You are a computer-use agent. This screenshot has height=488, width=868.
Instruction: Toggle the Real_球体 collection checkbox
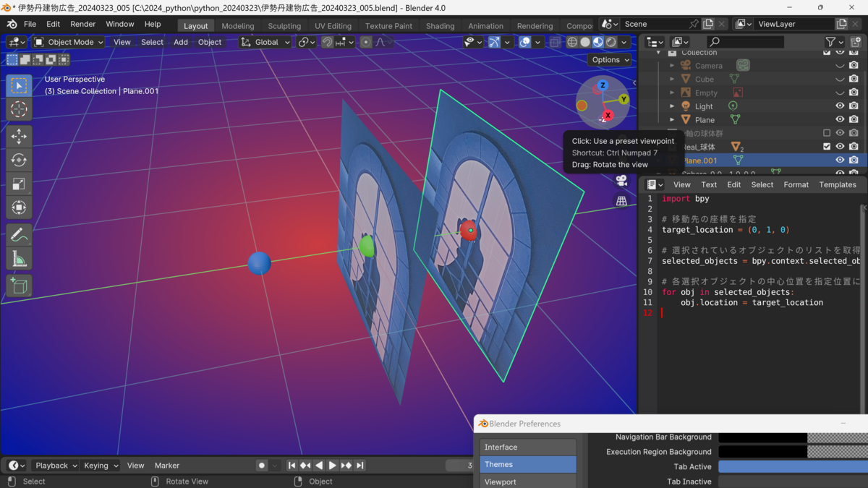point(825,146)
